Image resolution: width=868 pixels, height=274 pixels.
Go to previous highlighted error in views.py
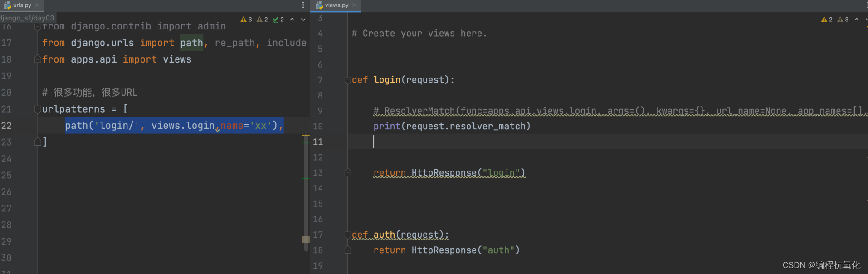[857, 20]
